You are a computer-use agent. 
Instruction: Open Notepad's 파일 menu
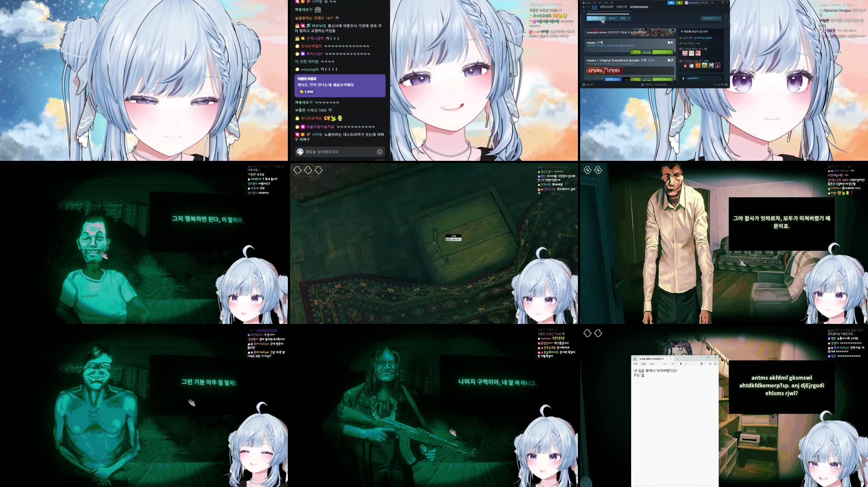click(x=635, y=364)
